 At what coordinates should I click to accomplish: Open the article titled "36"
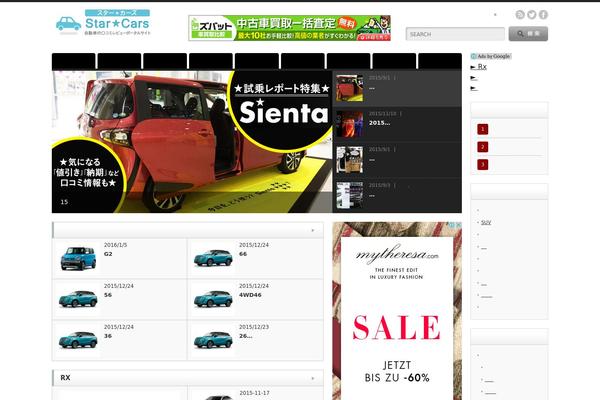[108, 336]
